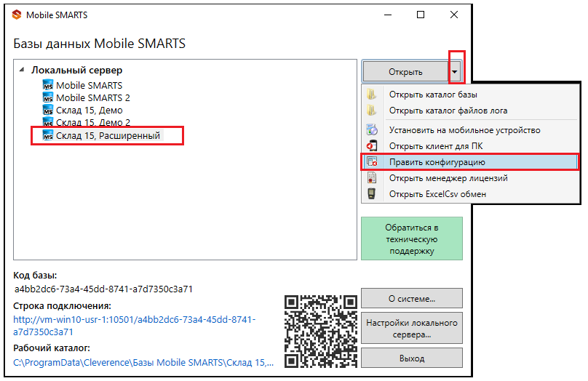588x381 pixels.
Task: Click database icon next to Склад 15, Демо
Action: click(48, 110)
